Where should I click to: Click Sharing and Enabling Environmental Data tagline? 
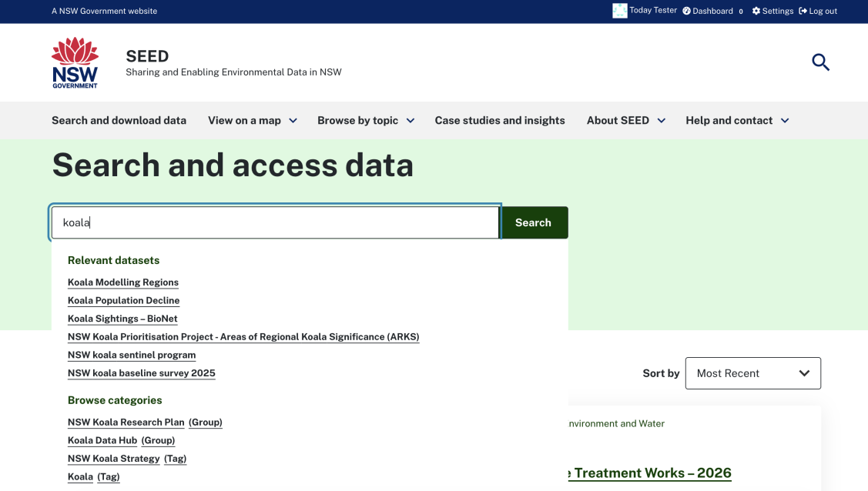click(233, 72)
